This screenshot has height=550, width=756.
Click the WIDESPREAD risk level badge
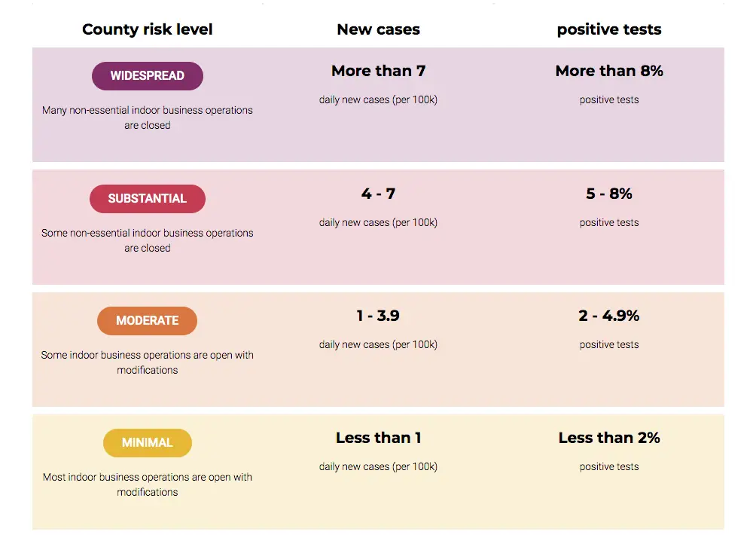(148, 76)
